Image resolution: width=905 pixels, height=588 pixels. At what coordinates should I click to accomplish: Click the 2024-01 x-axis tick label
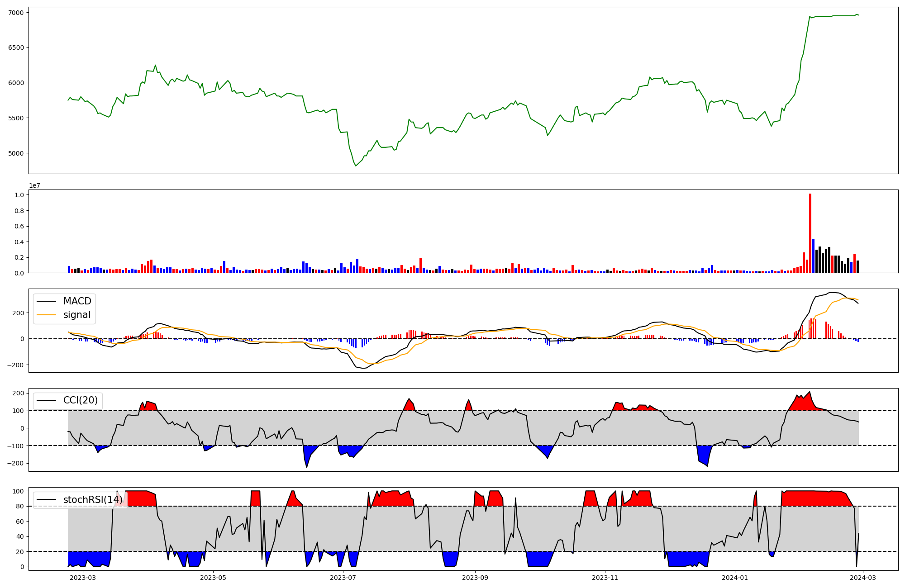click(734, 578)
